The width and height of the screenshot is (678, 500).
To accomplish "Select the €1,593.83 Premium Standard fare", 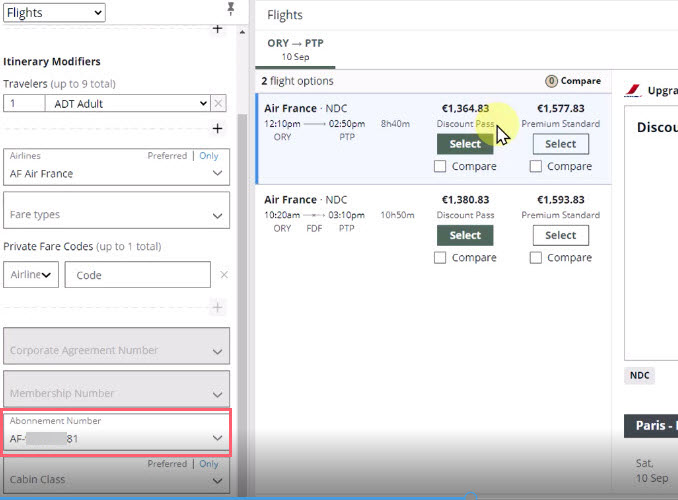I will [x=560, y=236].
